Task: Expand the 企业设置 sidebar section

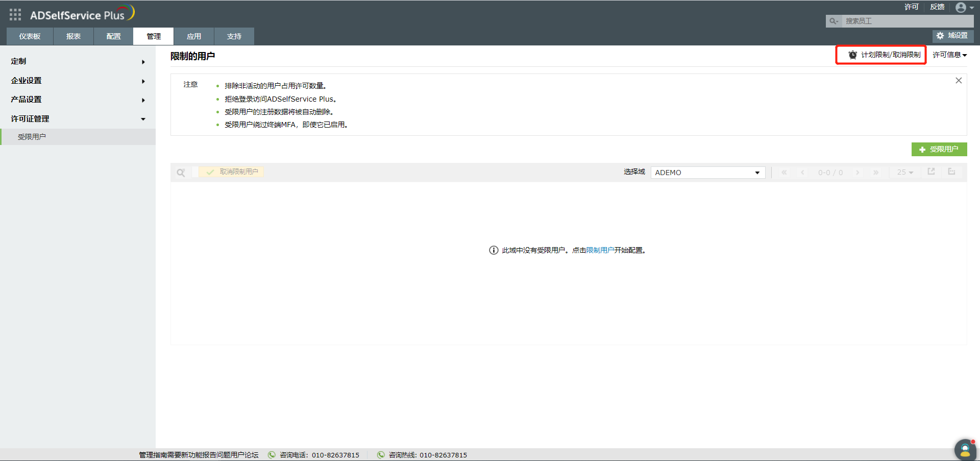Action: click(x=78, y=81)
